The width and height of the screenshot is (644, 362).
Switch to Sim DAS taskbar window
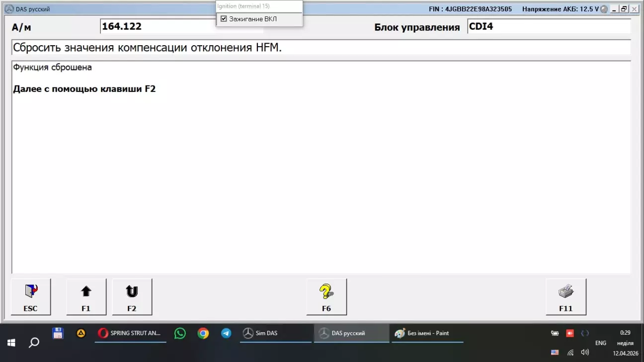(275, 333)
